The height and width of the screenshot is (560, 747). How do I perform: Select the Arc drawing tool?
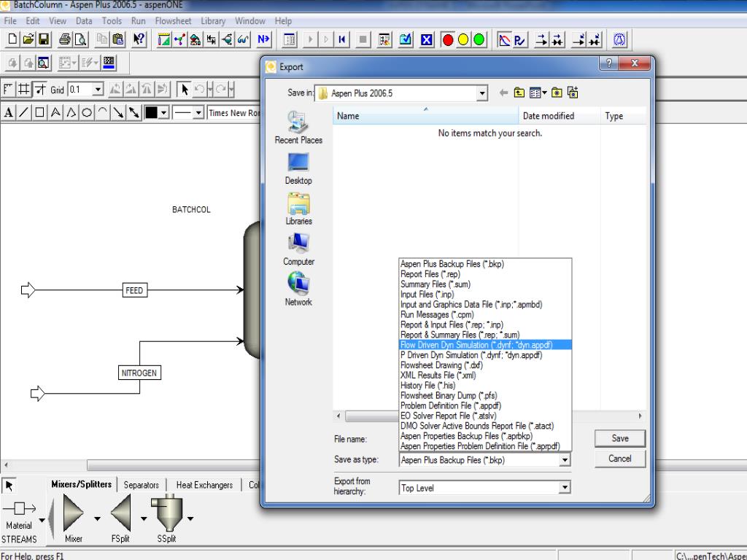[x=102, y=113]
